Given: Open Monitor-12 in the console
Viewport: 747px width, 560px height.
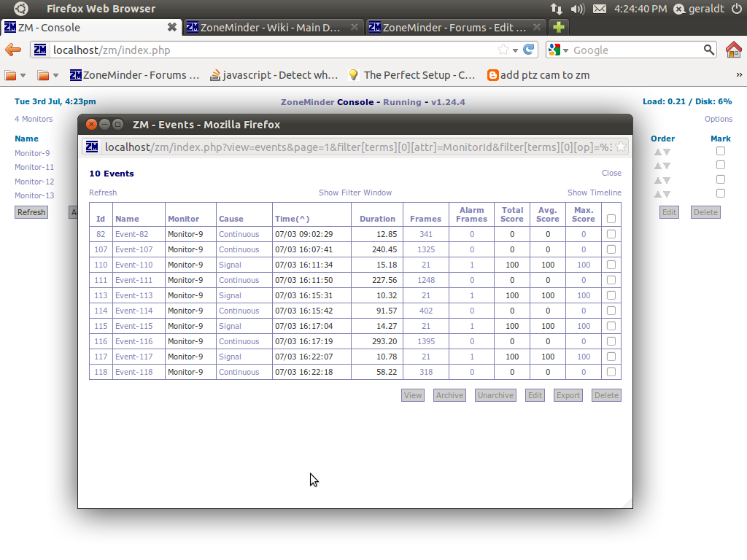Looking at the screenshot, I should (34, 182).
